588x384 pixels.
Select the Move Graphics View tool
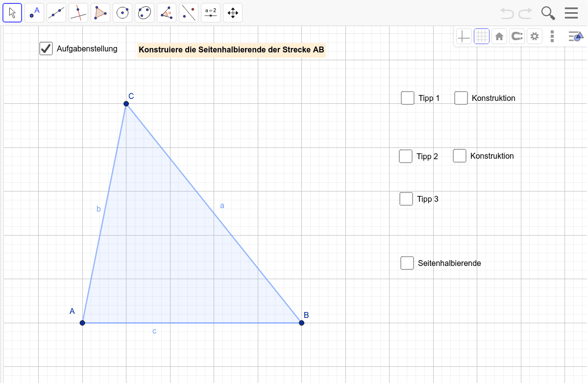(x=232, y=13)
